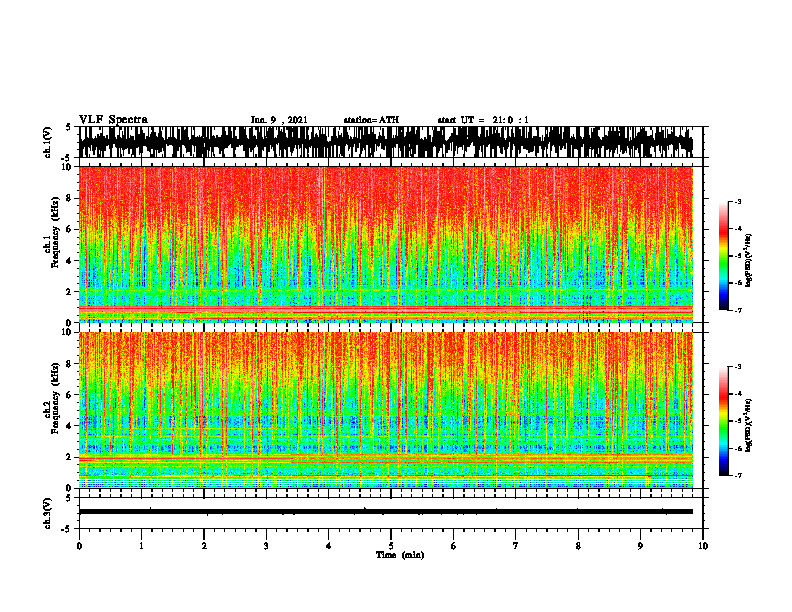The height and width of the screenshot is (612, 792).
Task: Click the "2" kHz tick on ch.2 frequency axis
Action: pyautogui.click(x=70, y=457)
